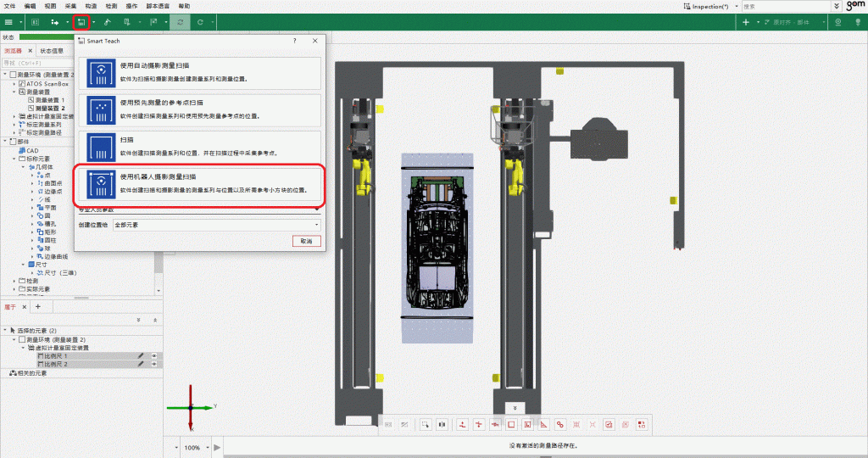868x458 pixels.
Task: Click the lightbulb icon at top right
Action: [858, 22]
